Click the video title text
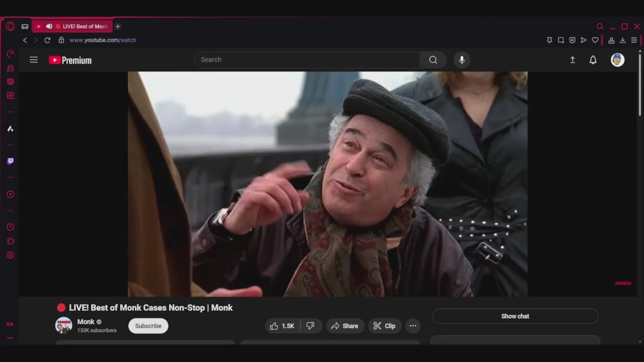 pos(150,308)
